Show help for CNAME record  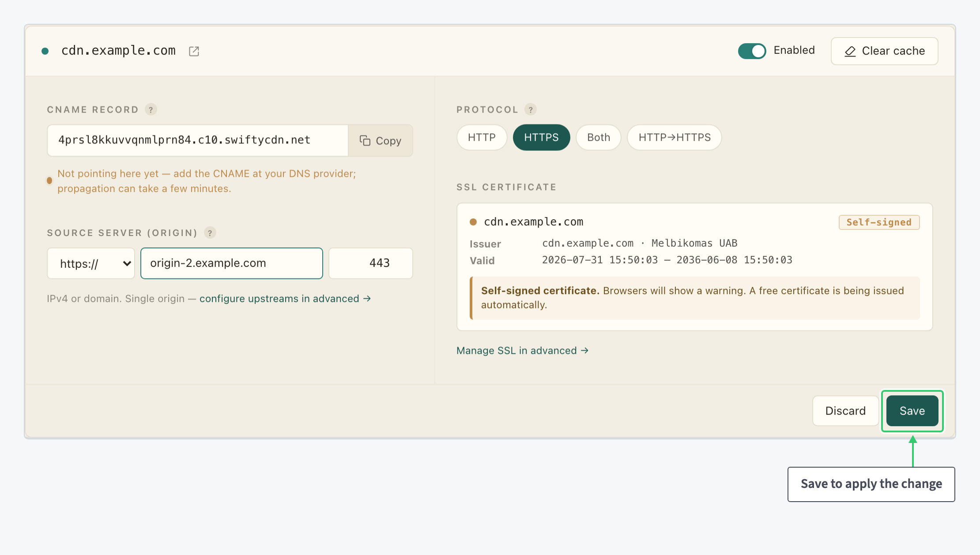(151, 109)
